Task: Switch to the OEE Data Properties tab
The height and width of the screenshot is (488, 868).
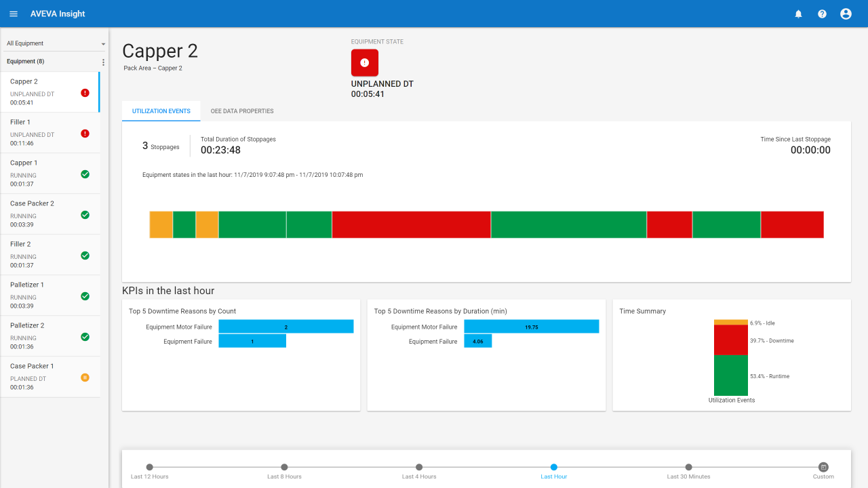Action: coord(242,111)
